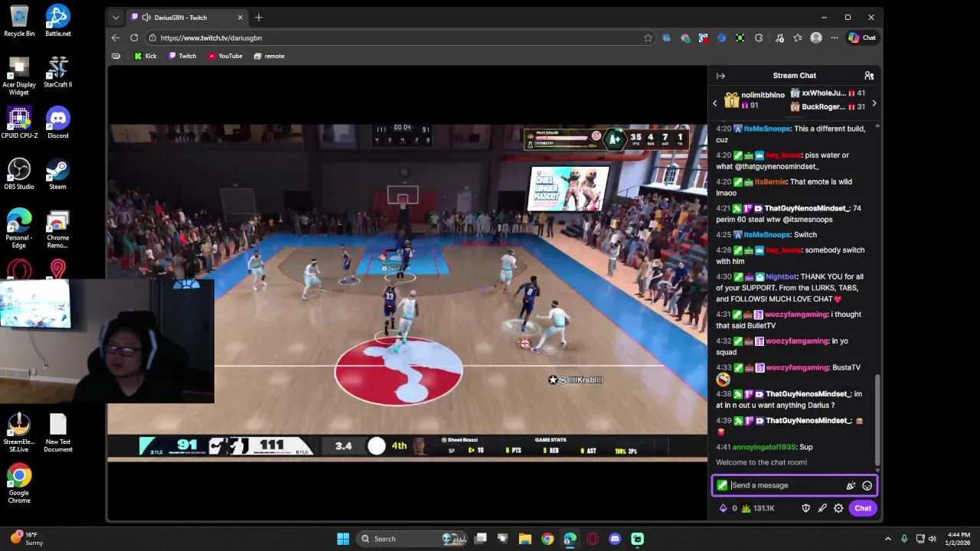This screenshot has width=980, height=551.
Task: Select the DariusGBN - Twitch tab
Action: tap(188, 17)
